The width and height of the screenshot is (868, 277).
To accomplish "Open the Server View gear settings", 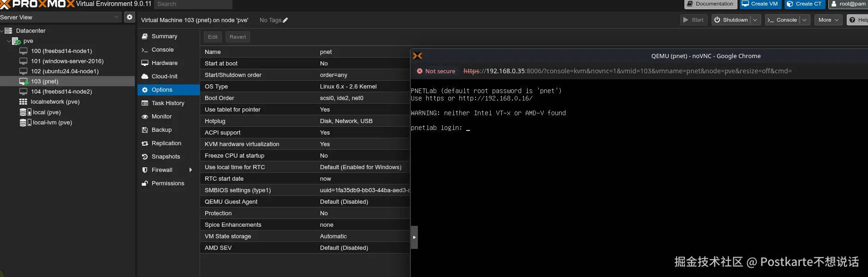I will pyautogui.click(x=130, y=17).
